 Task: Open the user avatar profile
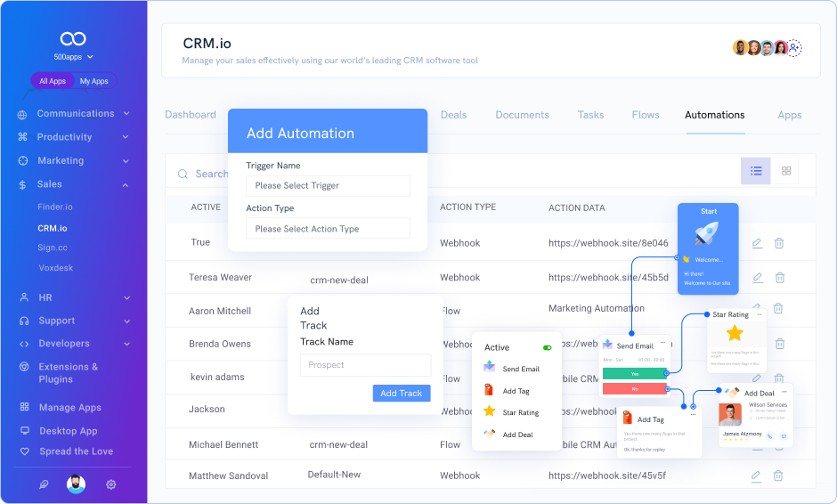tap(76, 484)
